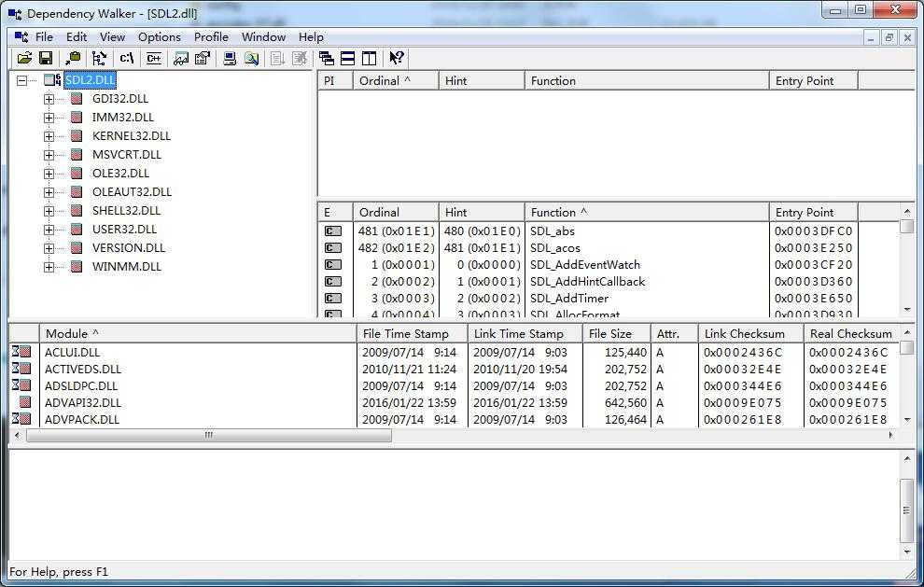The height and width of the screenshot is (587, 924).
Task: Collapse the SDL2.DLL root node
Action: pyautogui.click(x=21, y=80)
